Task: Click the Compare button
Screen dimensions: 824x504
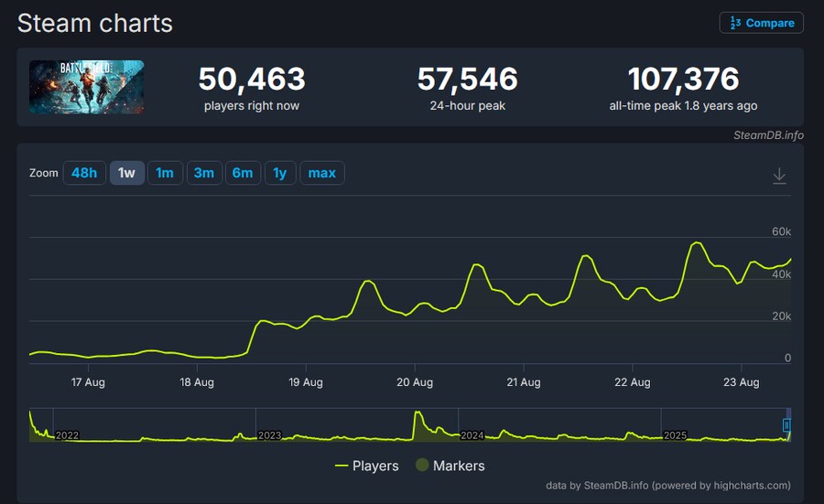Action: tap(761, 23)
